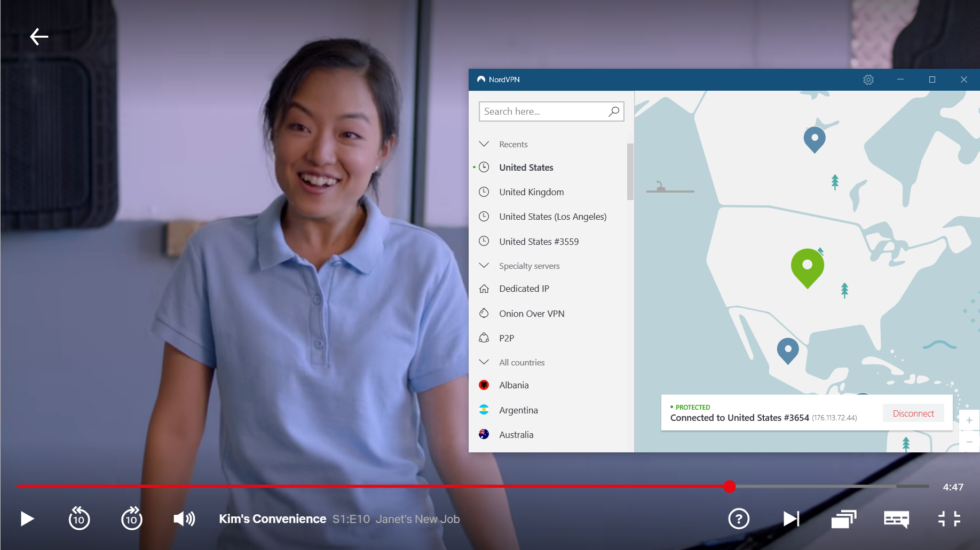Open the Netflix help question mark

tap(739, 519)
